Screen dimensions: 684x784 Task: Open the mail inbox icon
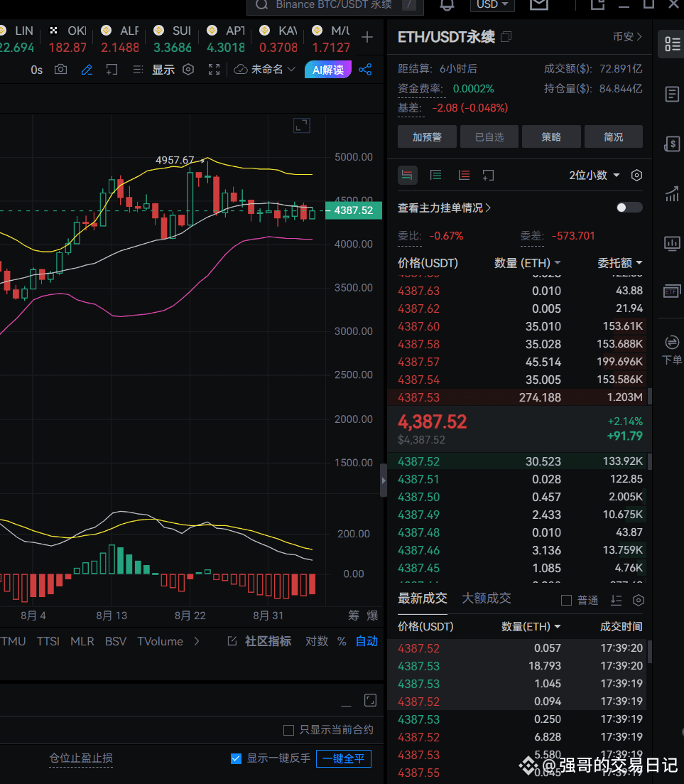tap(538, 5)
